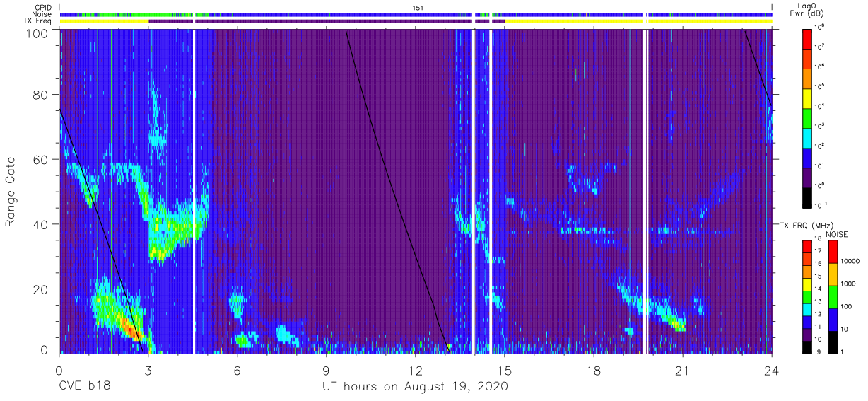Screen dimensions: 868x401
Task: Click the "Noise" row label at top-left
Action: [42, 14]
